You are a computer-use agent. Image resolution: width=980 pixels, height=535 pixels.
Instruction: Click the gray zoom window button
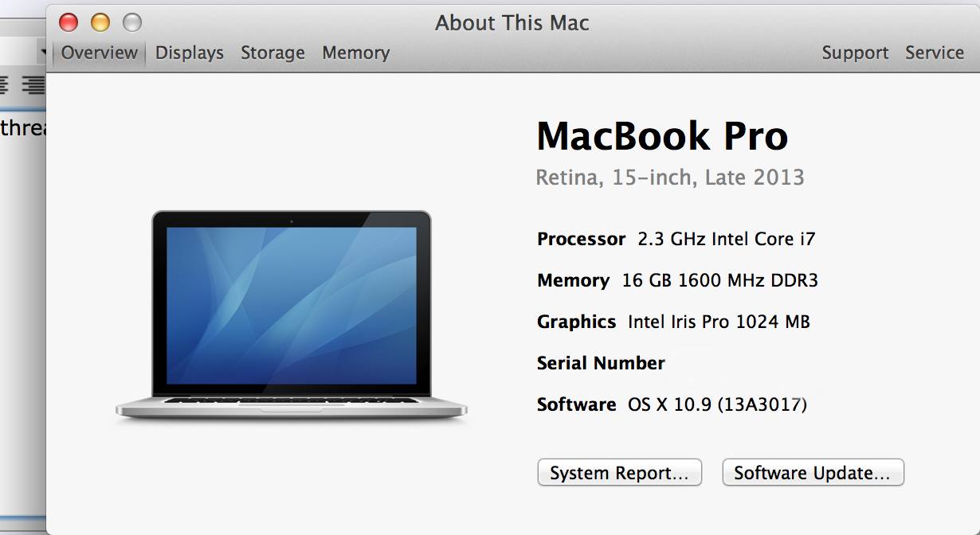click(131, 22)
